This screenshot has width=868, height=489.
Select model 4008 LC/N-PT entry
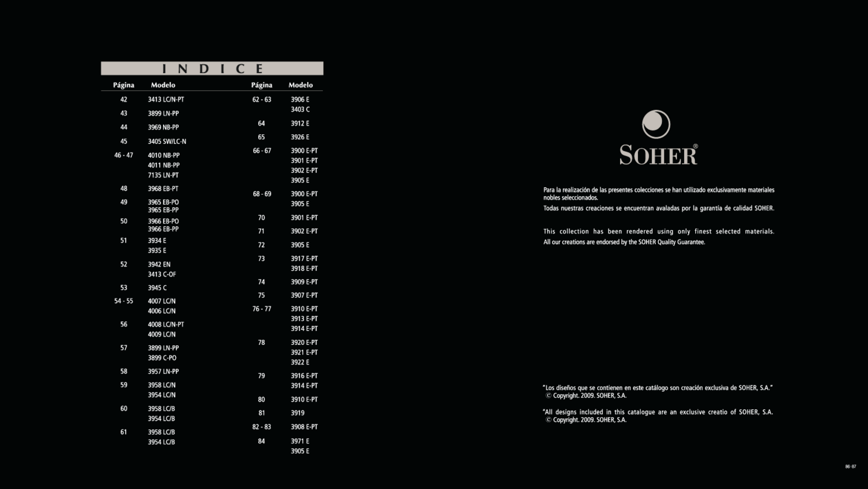tap(166, 324)
